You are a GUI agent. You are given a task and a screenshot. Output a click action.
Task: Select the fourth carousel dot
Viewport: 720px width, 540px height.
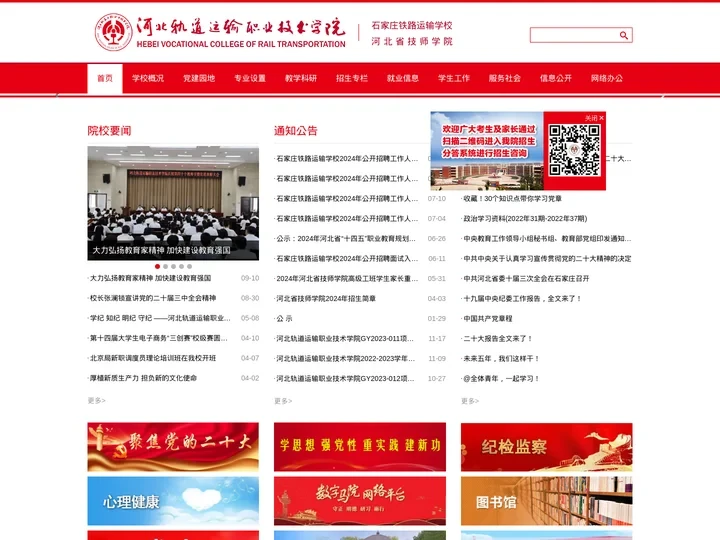click(181, 266)
